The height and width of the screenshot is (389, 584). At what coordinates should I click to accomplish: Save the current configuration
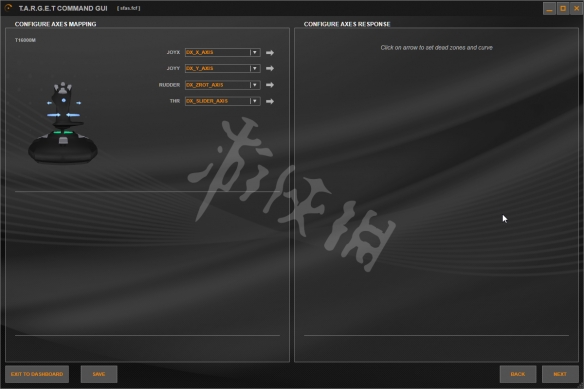99,374
